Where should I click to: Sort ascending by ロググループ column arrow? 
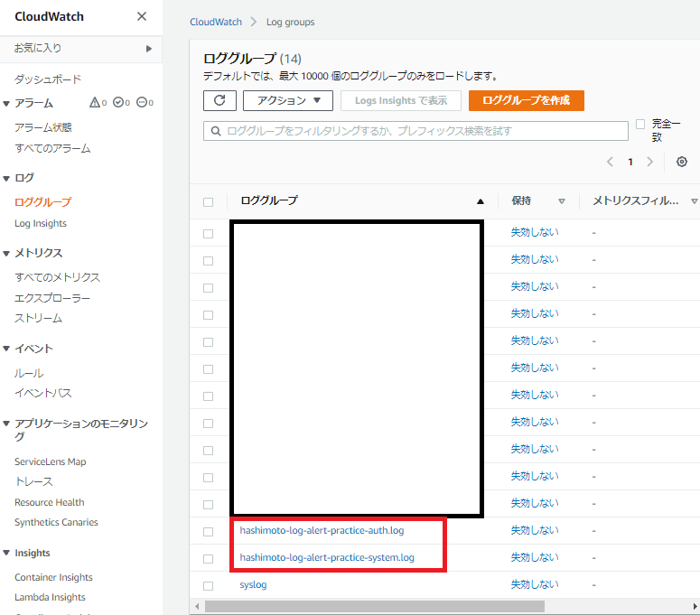[x=481, y=201]
